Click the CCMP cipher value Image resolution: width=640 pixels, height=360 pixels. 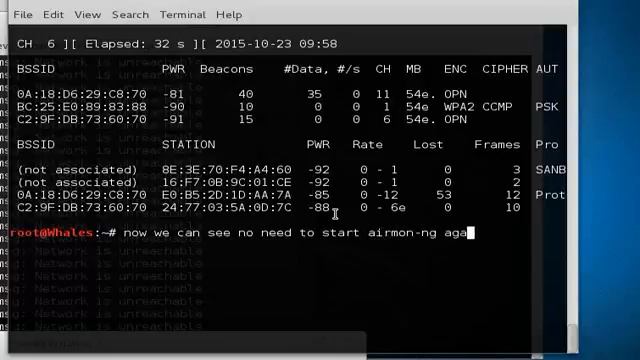point(497,107)
